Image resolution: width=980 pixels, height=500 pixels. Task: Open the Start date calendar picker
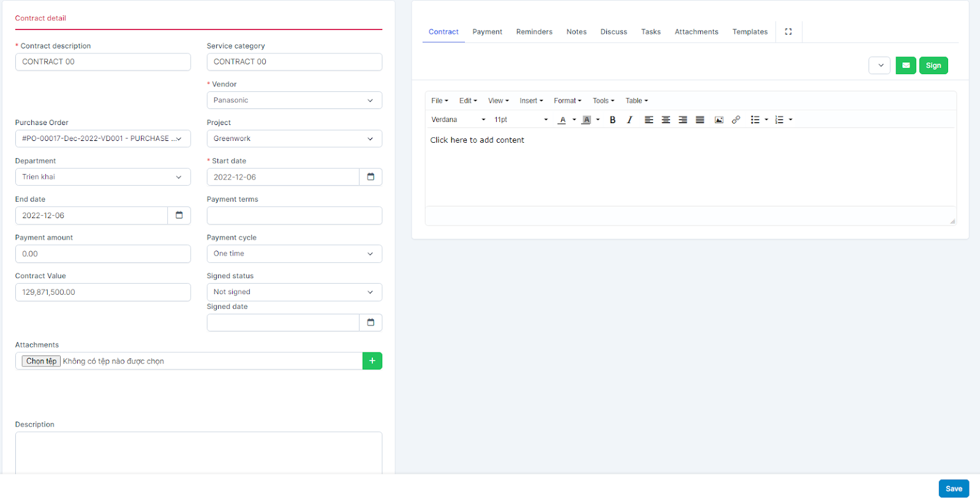coord(371,177)
